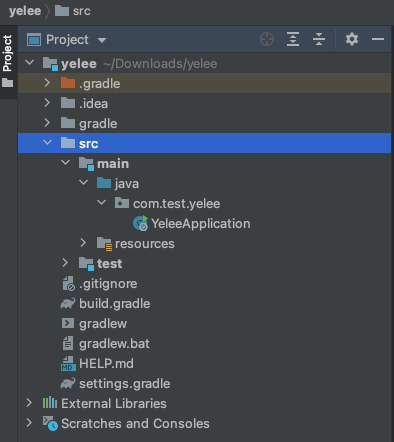Collapse the java folder

[x=84, y=182]
